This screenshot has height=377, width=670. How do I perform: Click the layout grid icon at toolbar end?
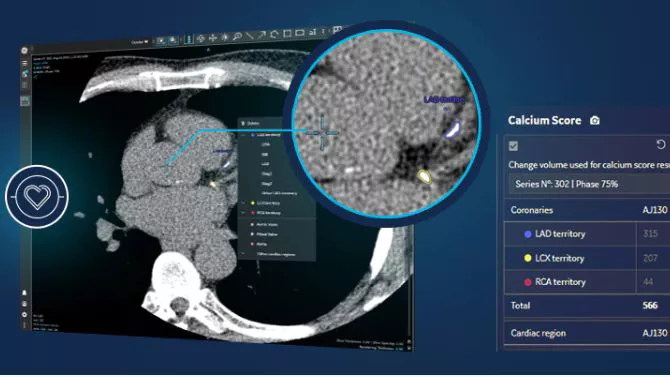point(337,30)
